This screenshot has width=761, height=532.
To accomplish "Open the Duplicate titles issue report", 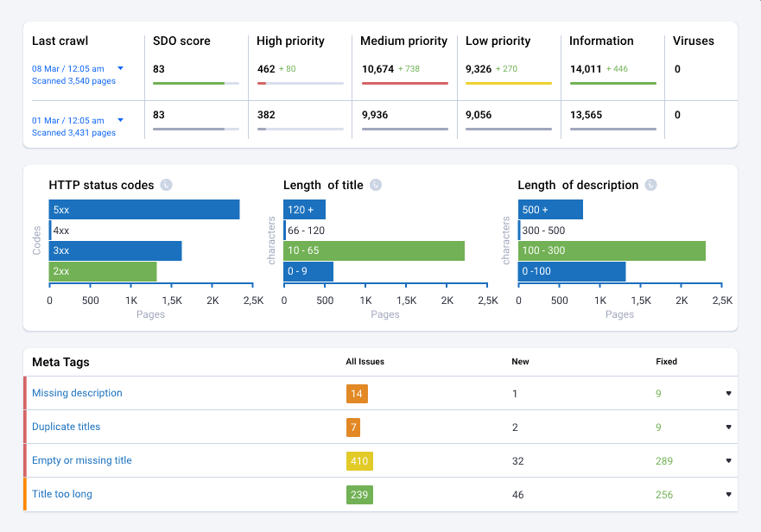I will coord(66,427).
